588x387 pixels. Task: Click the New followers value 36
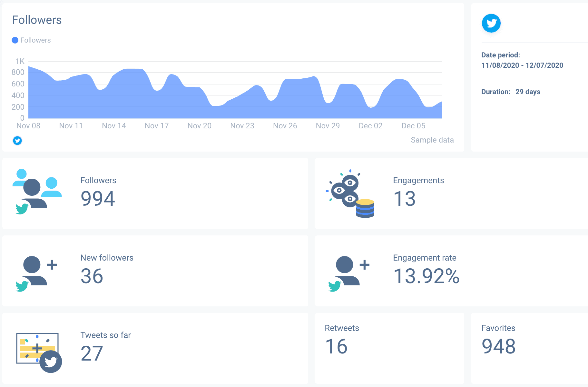click(92, 276)
